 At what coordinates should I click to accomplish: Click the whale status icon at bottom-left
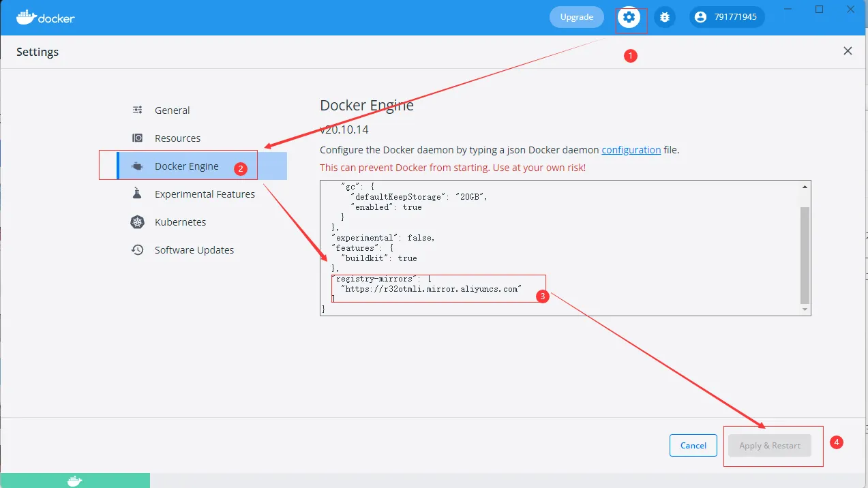pyautogui.click(x=75, y=481)
